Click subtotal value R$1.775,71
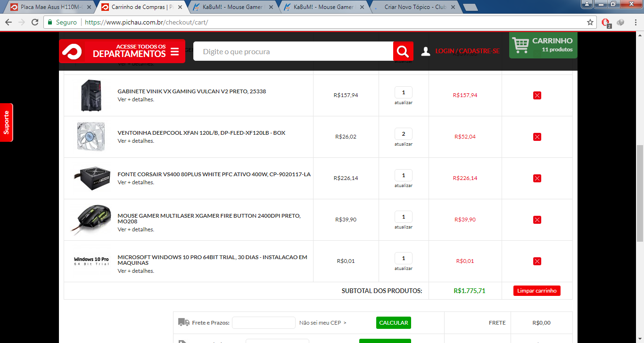 (x=469, y=291)
